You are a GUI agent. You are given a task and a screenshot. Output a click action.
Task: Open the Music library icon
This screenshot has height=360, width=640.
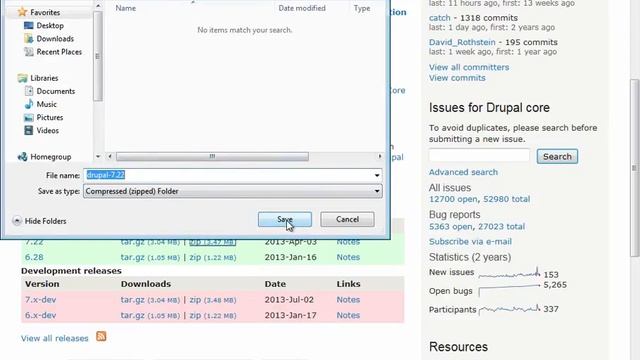(29, 104)
